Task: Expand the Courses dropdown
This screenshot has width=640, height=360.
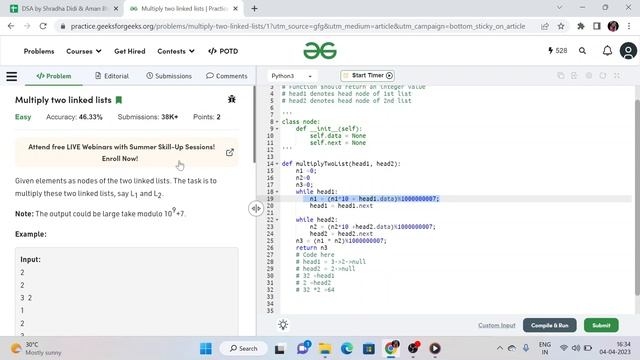Action: point(84,51)
